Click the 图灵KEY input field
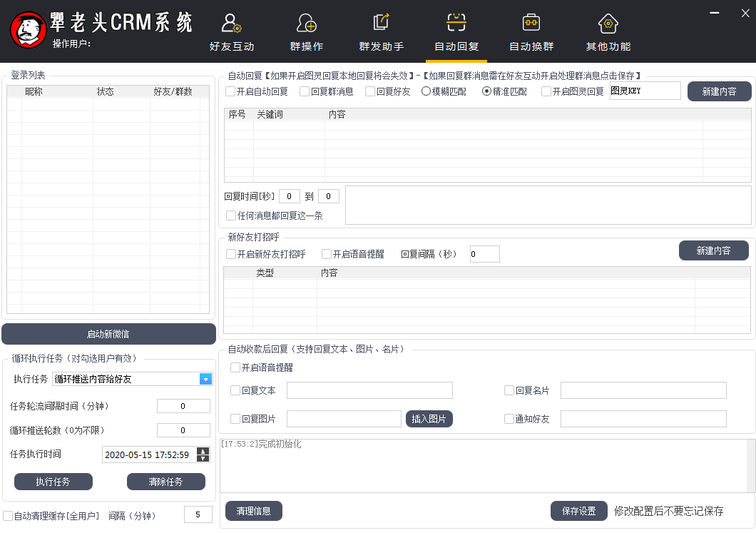This screenshot has width=756, height=533. pos(645,91)
